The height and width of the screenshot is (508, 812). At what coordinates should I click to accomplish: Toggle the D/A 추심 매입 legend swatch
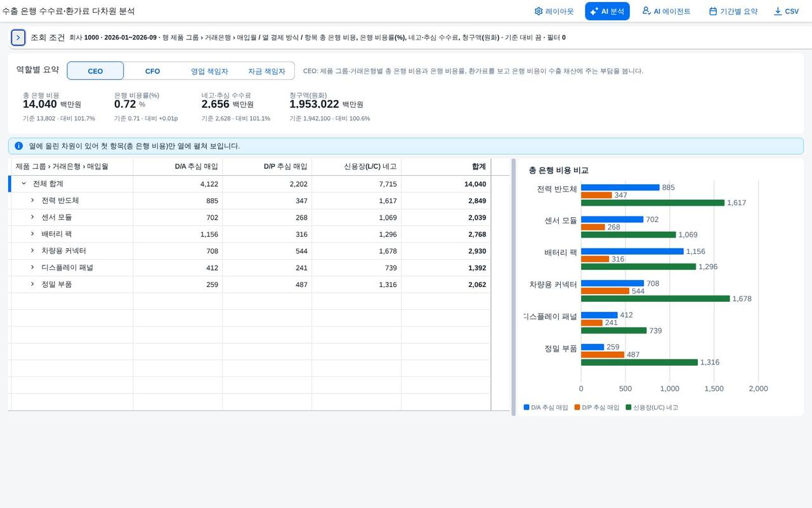[x=527, y=407]
